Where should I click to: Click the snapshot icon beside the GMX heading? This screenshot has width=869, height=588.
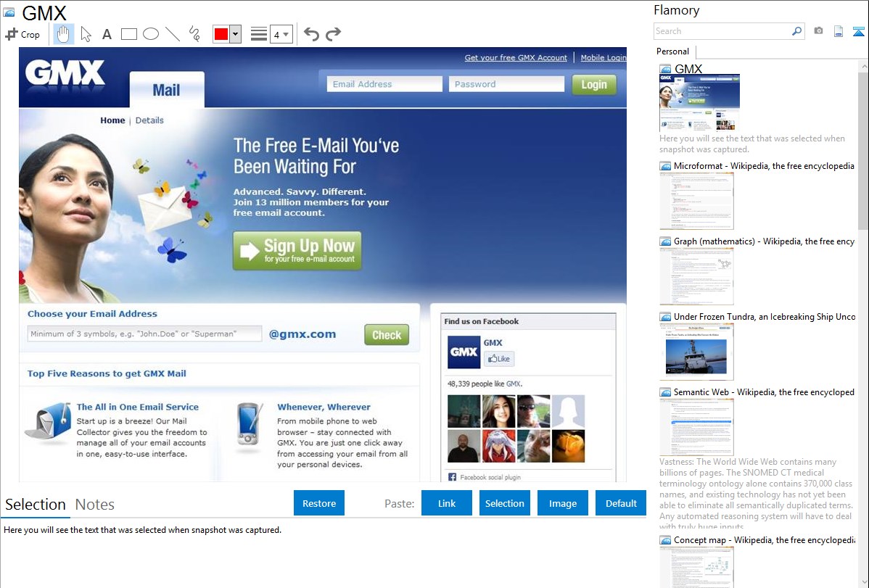pos(9,12)
